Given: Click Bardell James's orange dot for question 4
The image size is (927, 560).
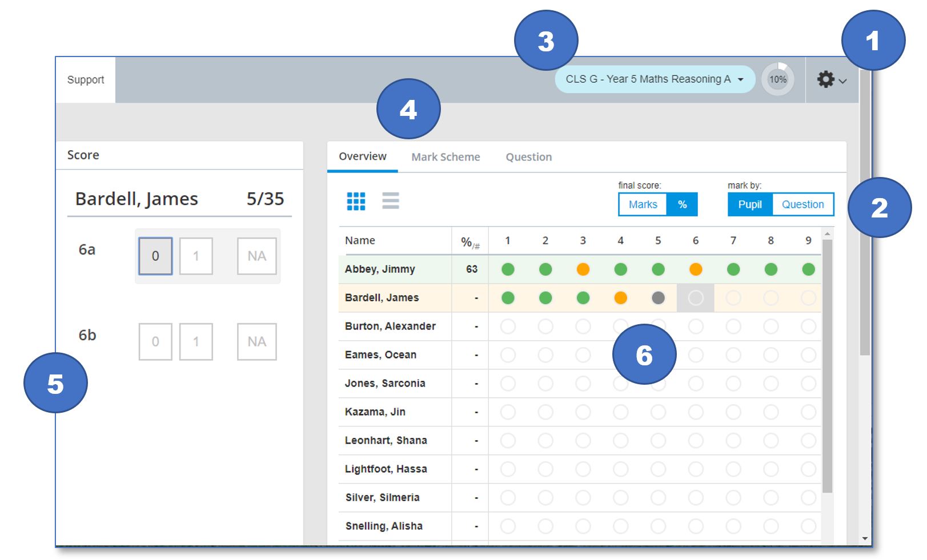Looking at the screenshot, I should 620,298.
